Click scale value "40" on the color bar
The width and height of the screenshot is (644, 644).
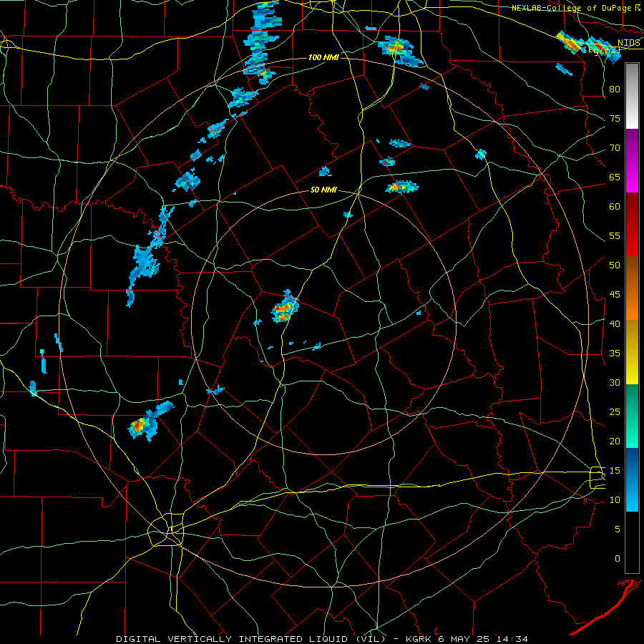[x=615, y=323]
